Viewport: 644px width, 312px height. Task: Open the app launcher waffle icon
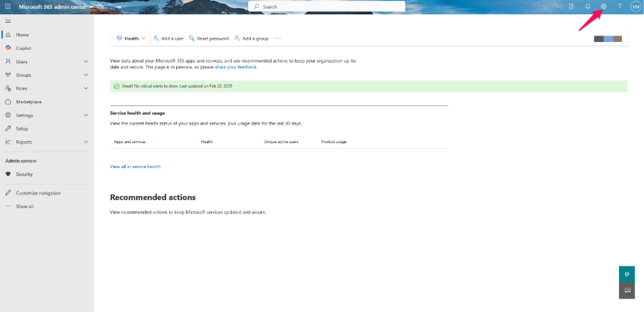[8, 6]
